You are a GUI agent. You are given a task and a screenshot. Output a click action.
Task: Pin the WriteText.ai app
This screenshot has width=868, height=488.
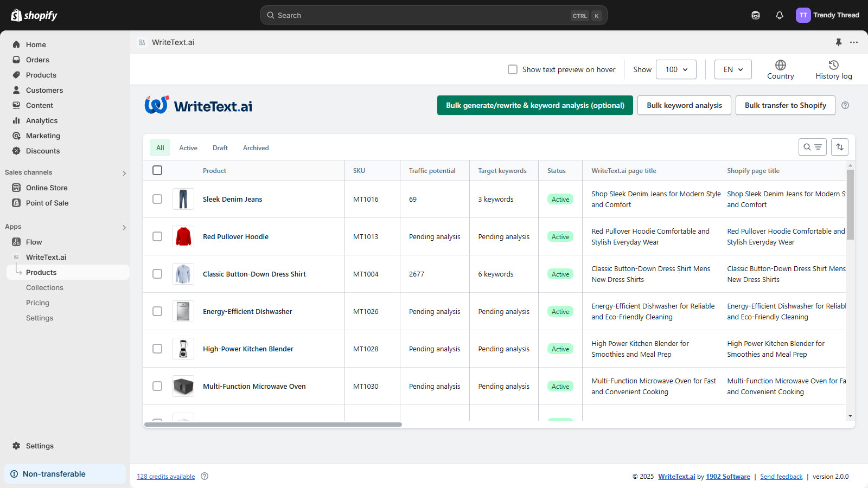tap(838, 42)
